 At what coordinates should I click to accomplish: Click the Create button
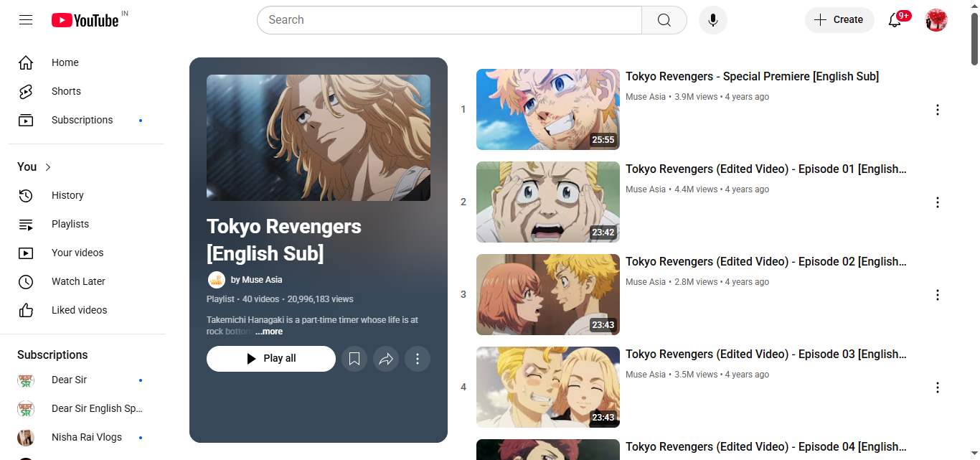click(x=839, y=20)
